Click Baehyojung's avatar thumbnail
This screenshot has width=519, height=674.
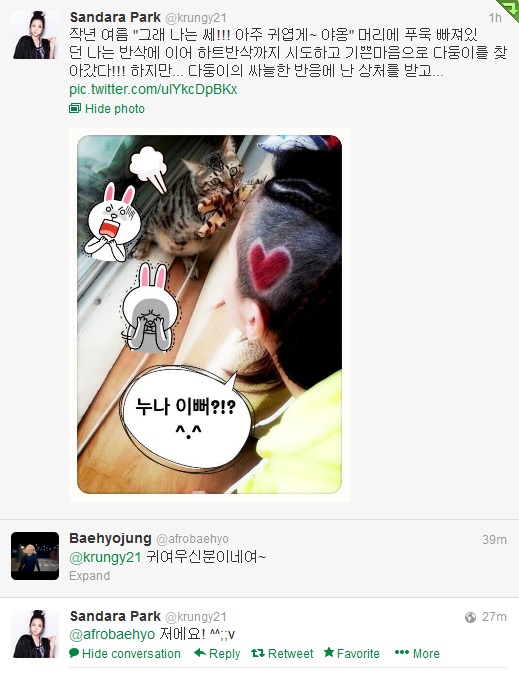click(35, 556)
